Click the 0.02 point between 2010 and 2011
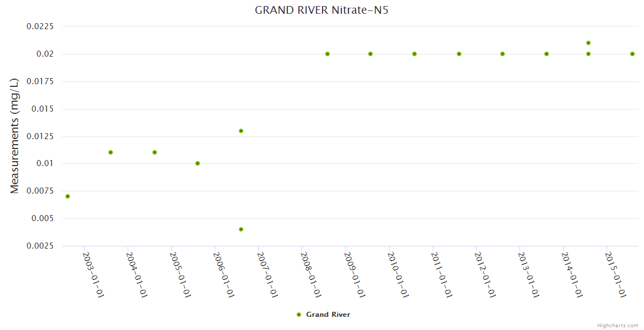This screenshot has width=644, height=330. tap(414, 54)
